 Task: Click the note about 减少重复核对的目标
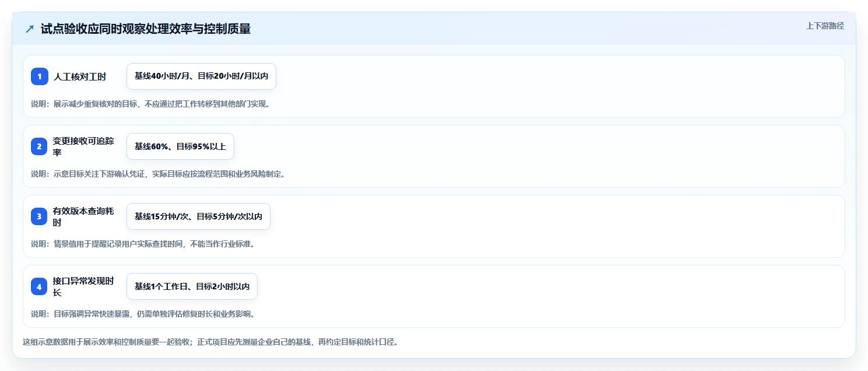tap(151, 104)
